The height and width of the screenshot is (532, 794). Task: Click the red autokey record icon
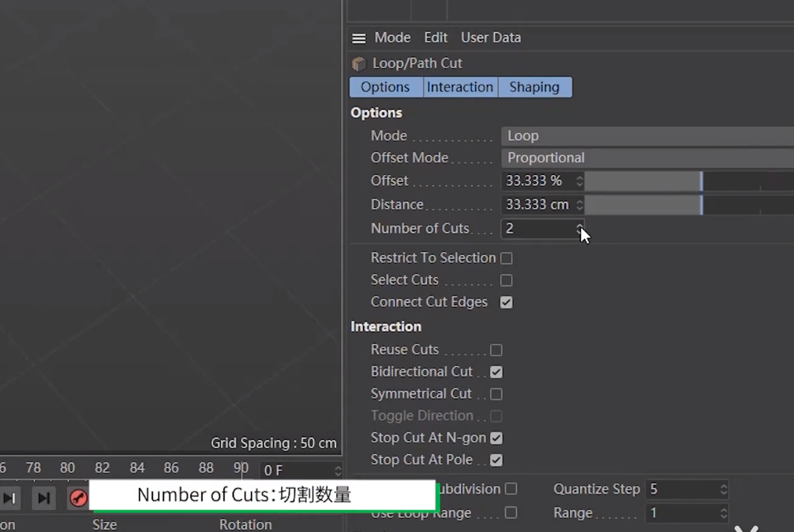pyautogui.click(x=78, y=498)
